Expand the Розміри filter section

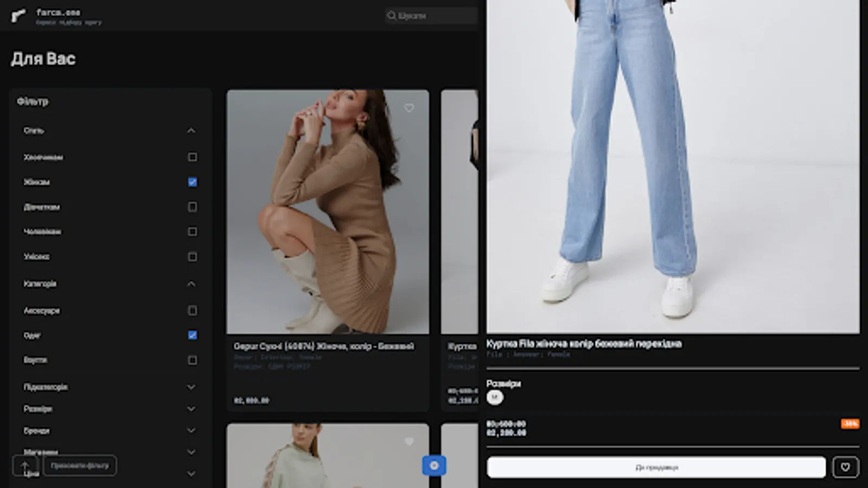click(x=191, y=409)
